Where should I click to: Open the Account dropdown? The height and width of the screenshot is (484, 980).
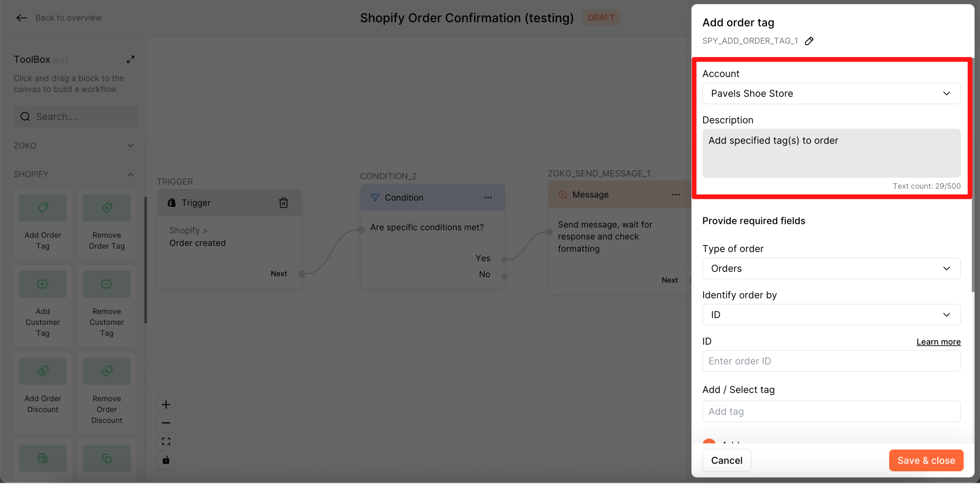click(831, 93)
